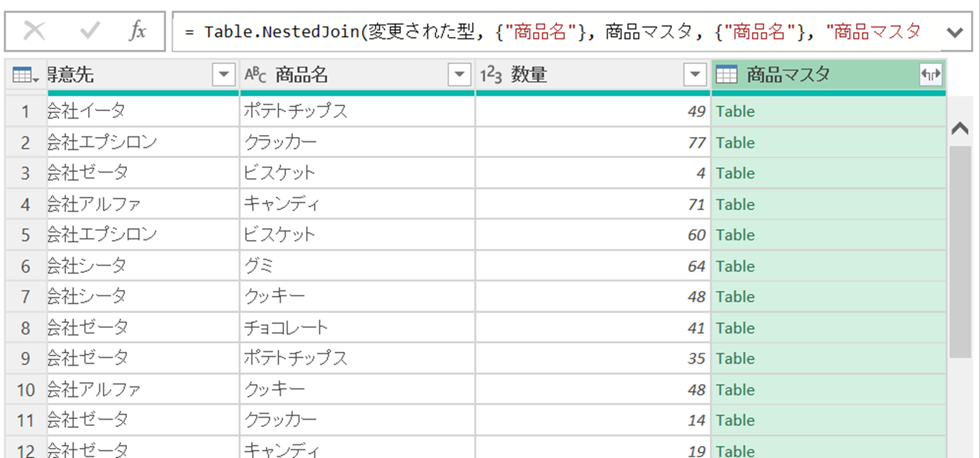Click table type icon on 商品マスタ column
The height and width of the screenshot is (458, 980).
(x=727, y=75)
